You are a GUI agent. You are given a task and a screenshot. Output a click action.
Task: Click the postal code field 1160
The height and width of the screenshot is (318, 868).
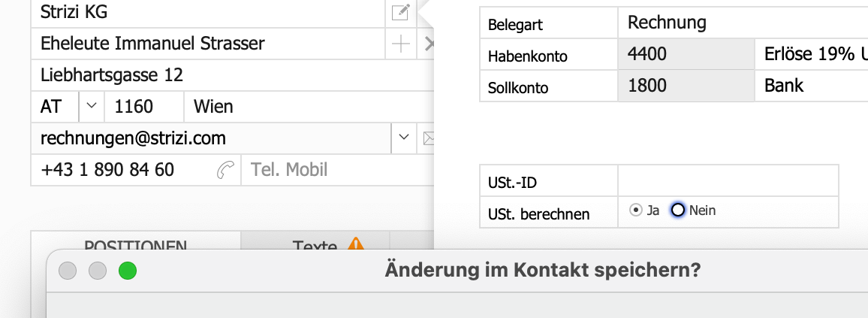tap(144, 107)
